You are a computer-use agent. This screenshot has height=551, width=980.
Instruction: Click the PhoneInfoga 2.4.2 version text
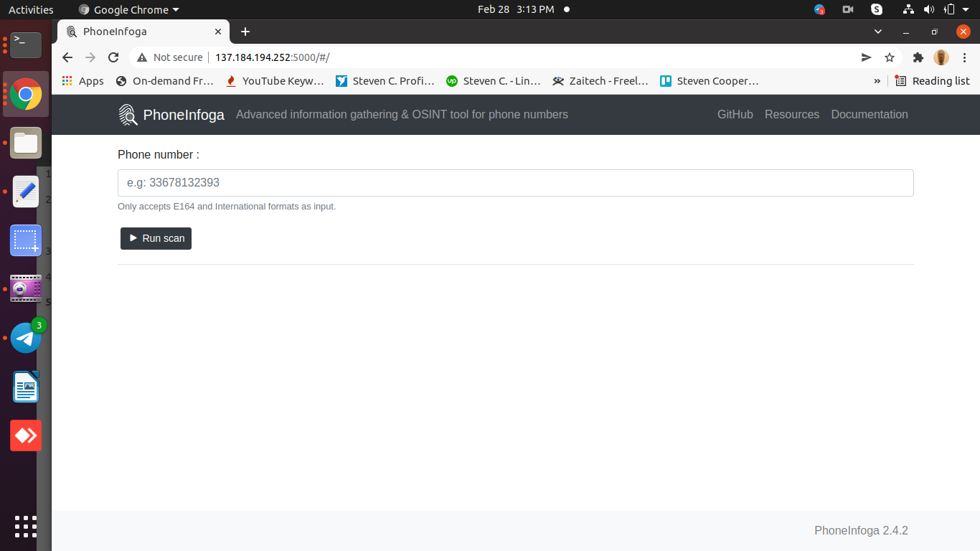861,531
